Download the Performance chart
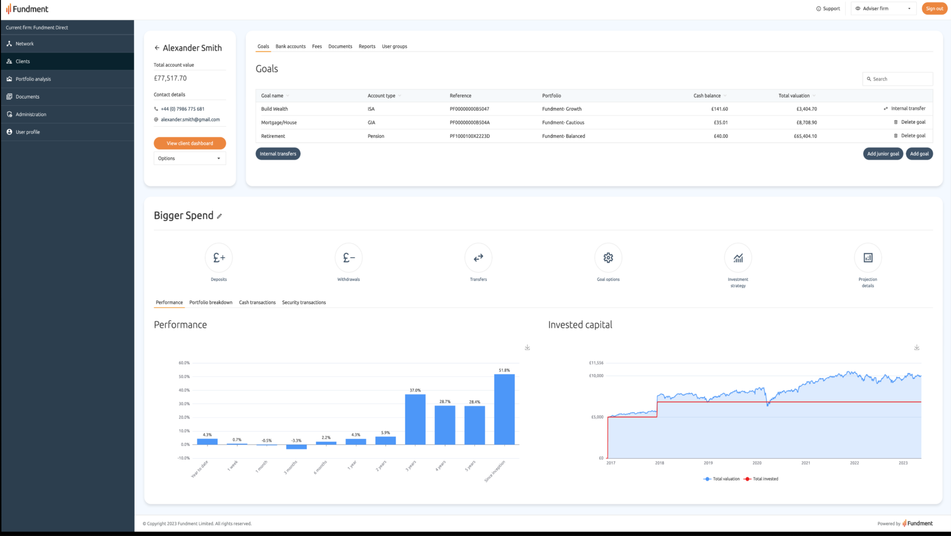The width and height of the screenshot is (951, 536). 527,348
